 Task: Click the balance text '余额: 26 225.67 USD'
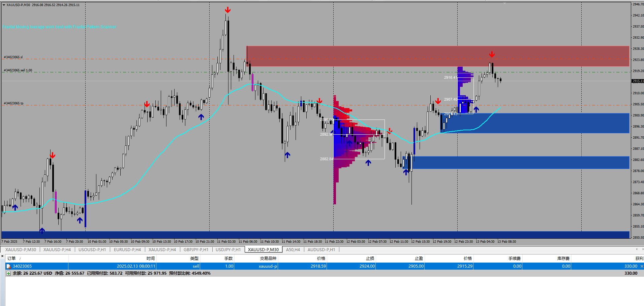(32, 273)
